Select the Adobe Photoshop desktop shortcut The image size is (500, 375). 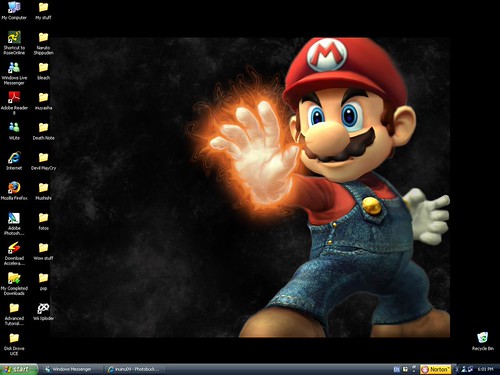coord(14,224)
